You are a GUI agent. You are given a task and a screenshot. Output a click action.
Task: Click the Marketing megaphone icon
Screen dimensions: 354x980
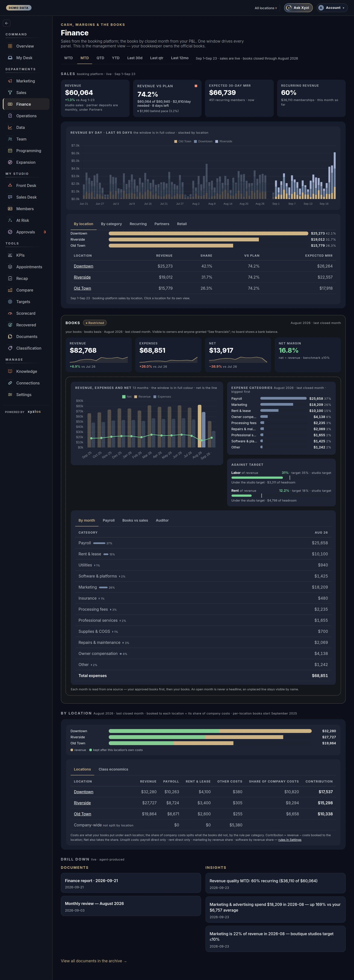point(10,81)
